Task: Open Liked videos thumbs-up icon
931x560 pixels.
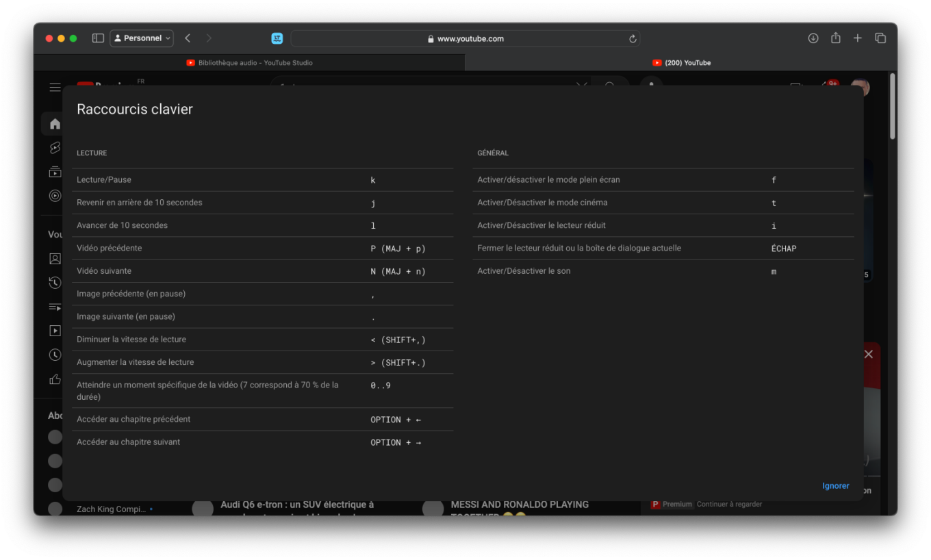Action: tap(55, 379)
